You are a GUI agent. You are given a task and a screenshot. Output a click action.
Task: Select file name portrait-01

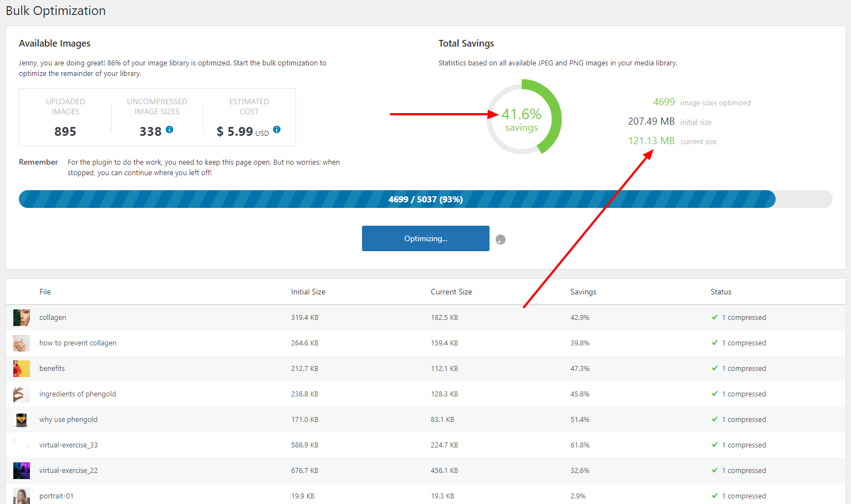tap(56, 496)
